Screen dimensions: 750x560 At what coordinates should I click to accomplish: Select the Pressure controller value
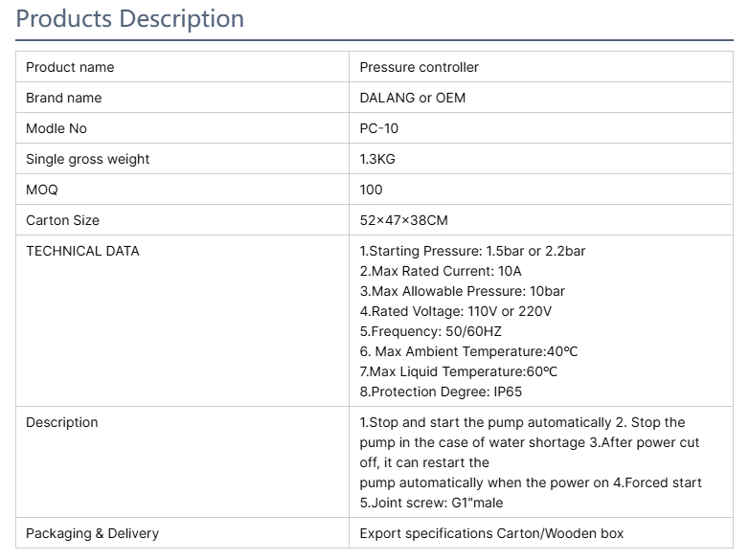click(419, 67)
